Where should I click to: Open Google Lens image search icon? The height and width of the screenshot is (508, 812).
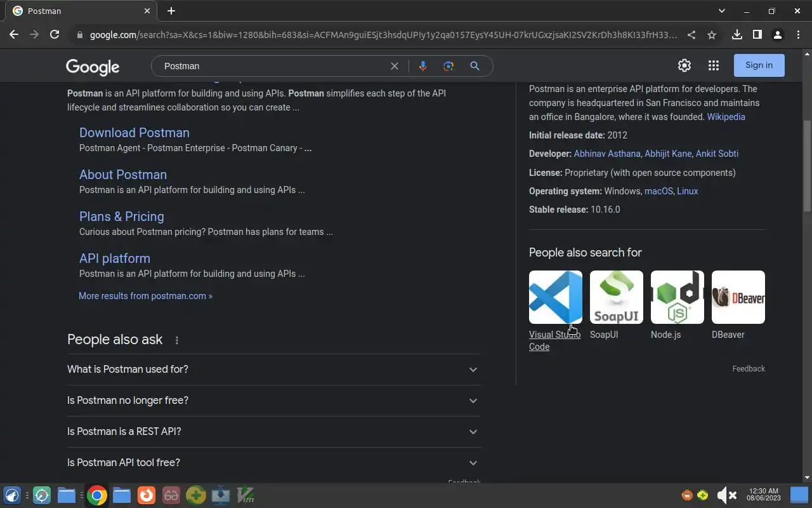pyautogui.click(x=449, y=66)
